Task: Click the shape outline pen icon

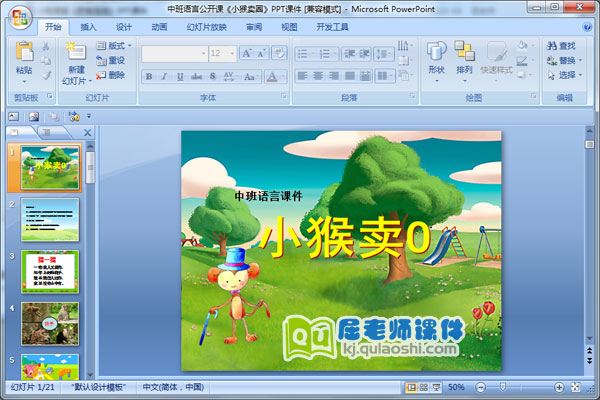Action: 523,60
